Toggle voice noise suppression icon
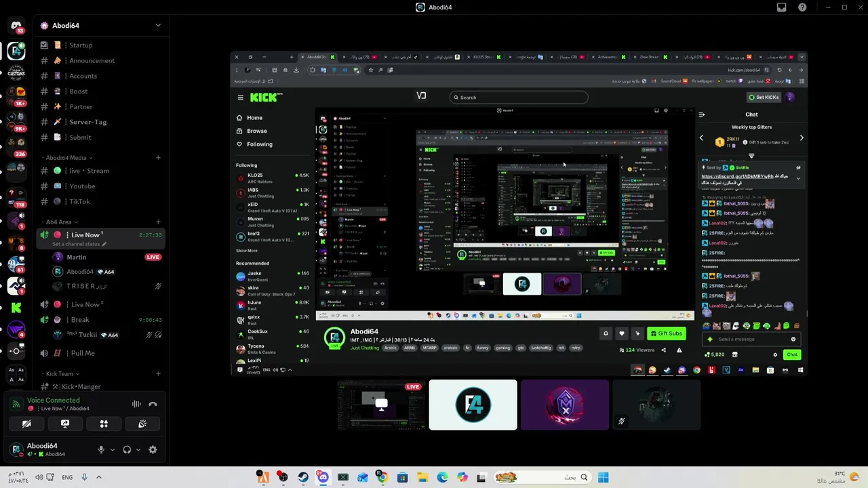This screenshot has width=868, height=488. pos(136,404)
